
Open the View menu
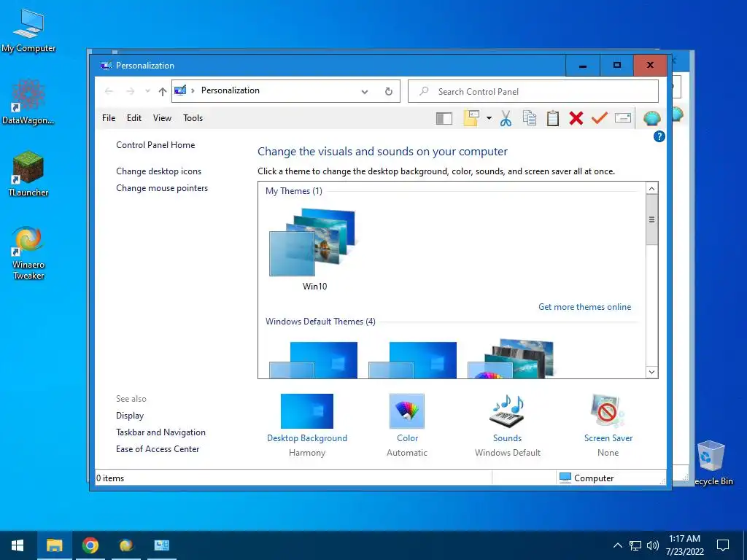[x=162, y=118]
